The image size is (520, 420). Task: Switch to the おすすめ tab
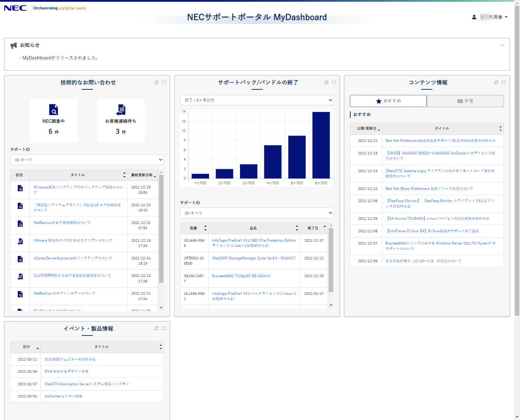coord(388,101)
